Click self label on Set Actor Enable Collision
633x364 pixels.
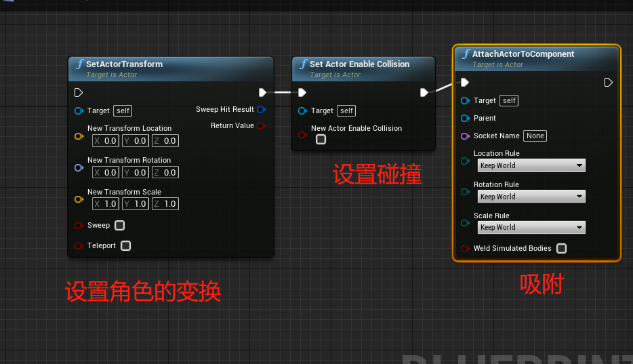click(346, 110)
